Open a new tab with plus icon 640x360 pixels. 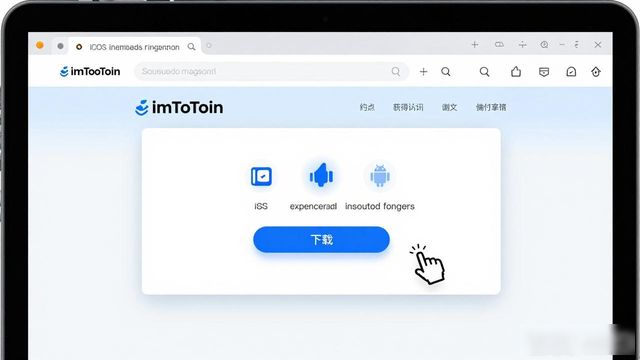click(475, 44)
